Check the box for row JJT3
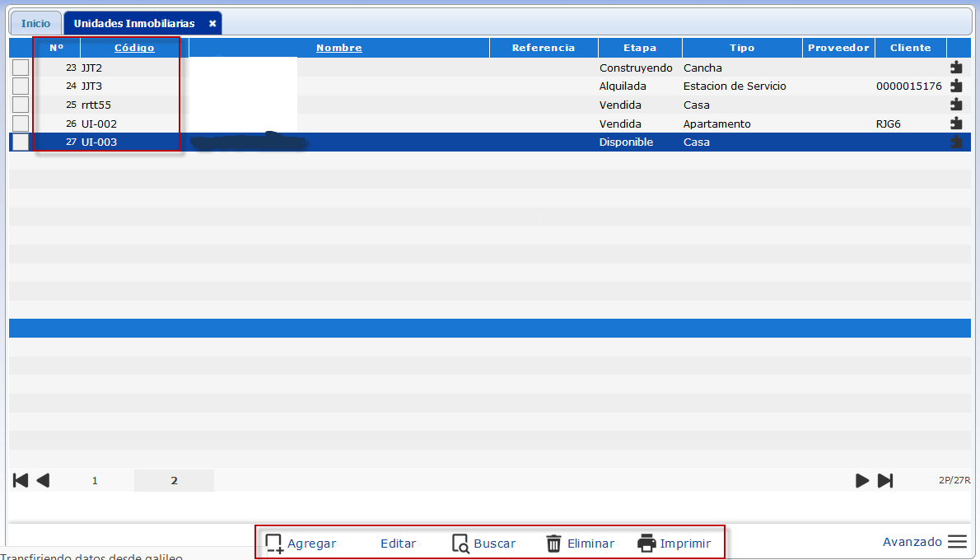Image resolution: width=980 pixels, height=560 pixels. 21,86
